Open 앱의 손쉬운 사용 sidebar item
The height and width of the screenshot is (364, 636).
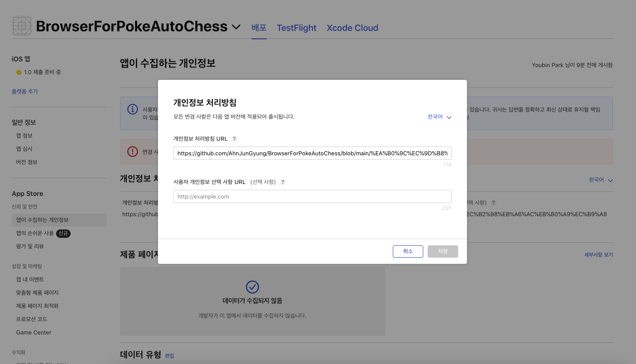tap(35, 233)
